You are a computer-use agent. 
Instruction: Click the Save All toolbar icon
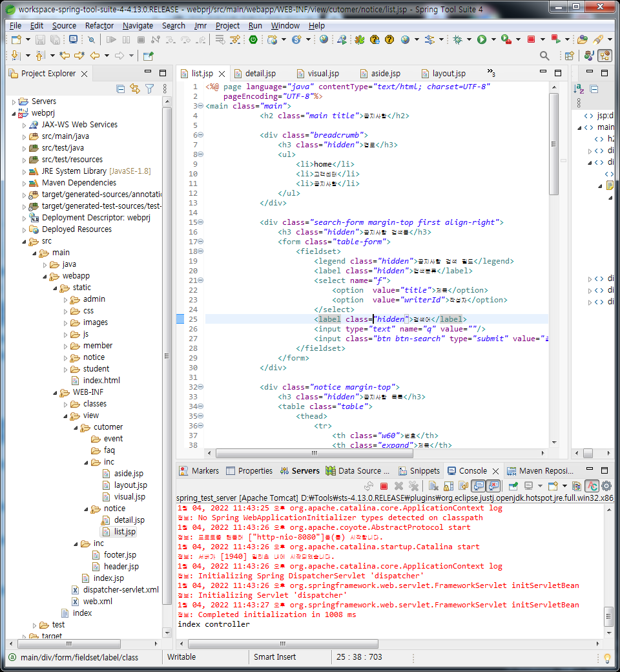pos(56,40)
